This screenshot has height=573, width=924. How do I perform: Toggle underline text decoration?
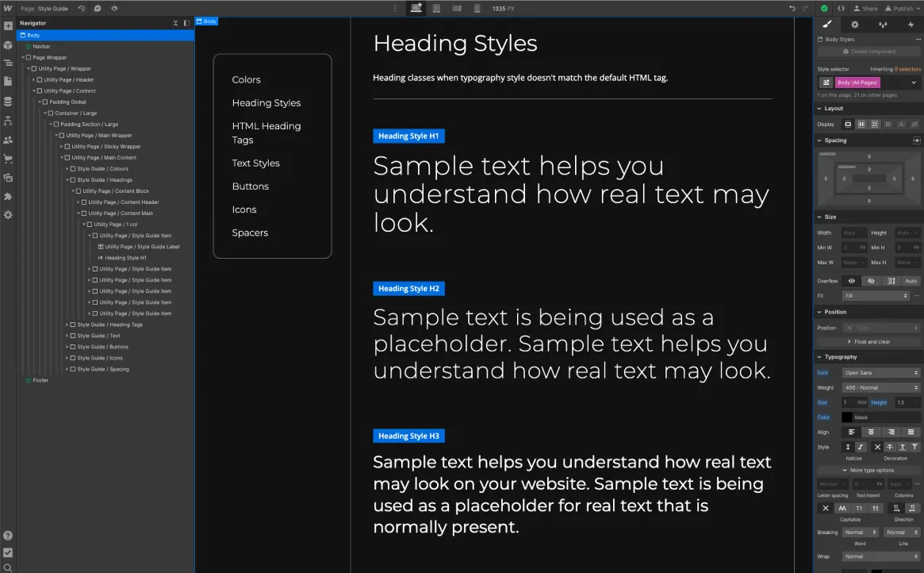coord(902,447)
